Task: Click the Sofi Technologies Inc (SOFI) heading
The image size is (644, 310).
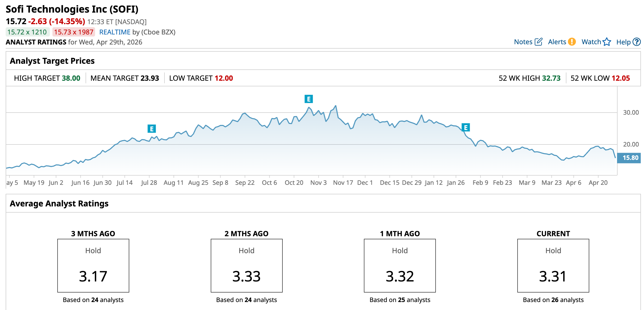Action: [72, 9]
